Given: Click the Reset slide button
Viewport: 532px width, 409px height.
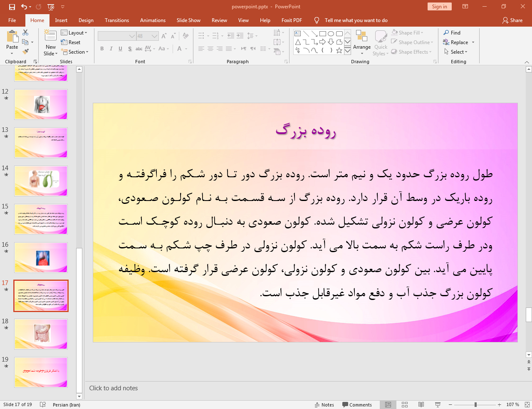Looking at the screenshot, I should pos(71,42).
